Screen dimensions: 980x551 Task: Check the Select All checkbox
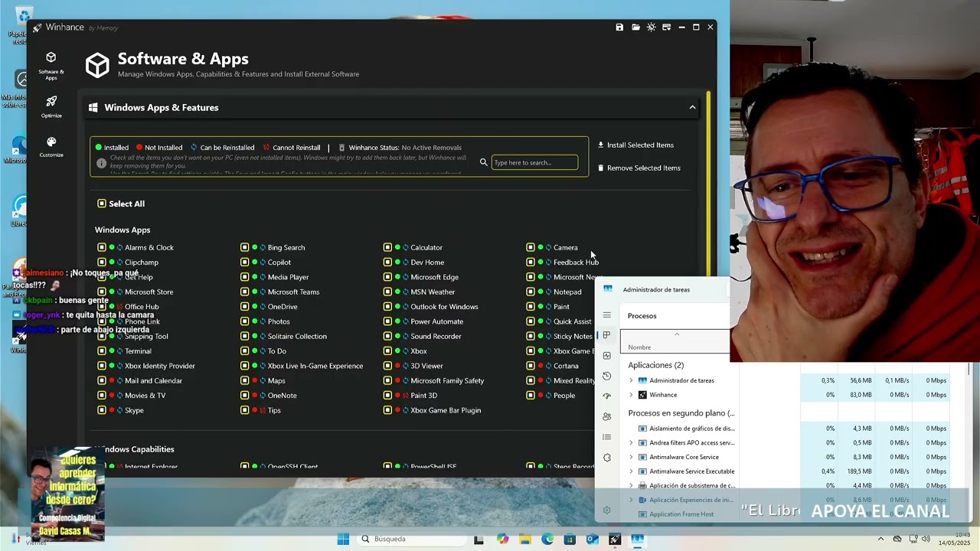click(x=102, y=204)
